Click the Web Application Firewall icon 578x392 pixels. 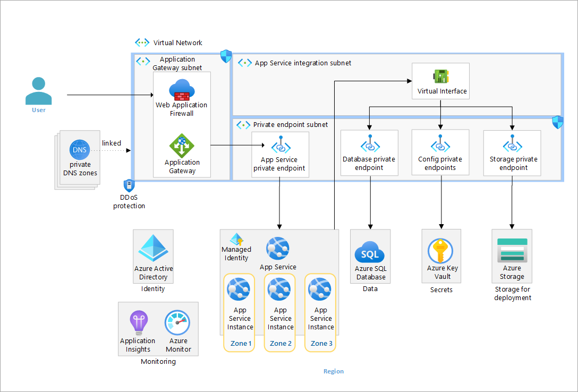click(182, 90)
